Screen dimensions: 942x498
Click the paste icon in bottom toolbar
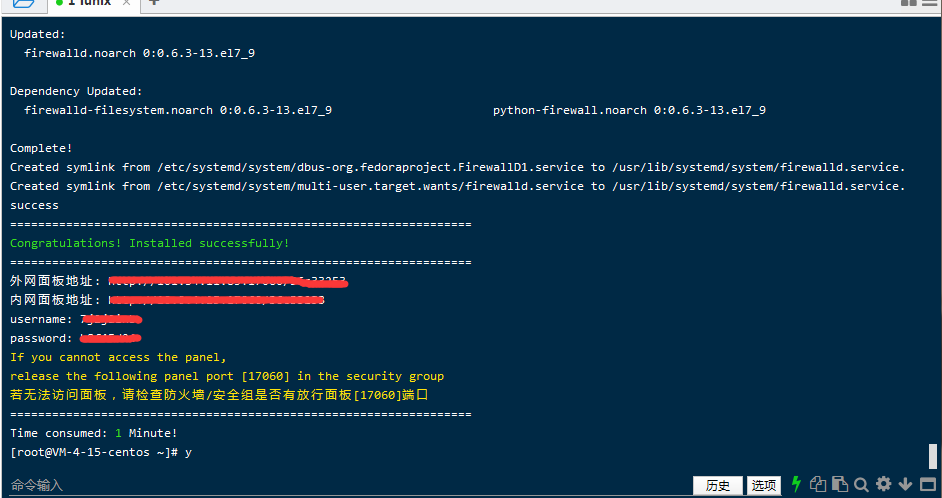pos(840,484)
